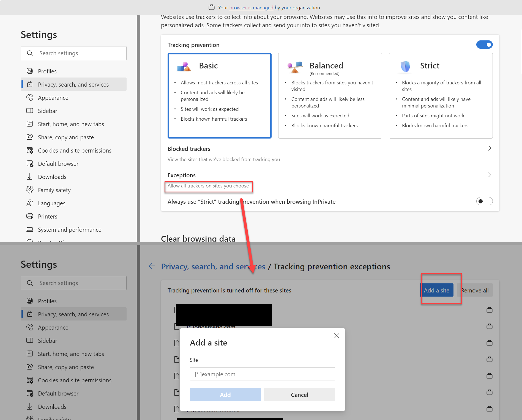Click the Sidebar panel icon in top settings
522x420 pixels.
click(30, 110)
